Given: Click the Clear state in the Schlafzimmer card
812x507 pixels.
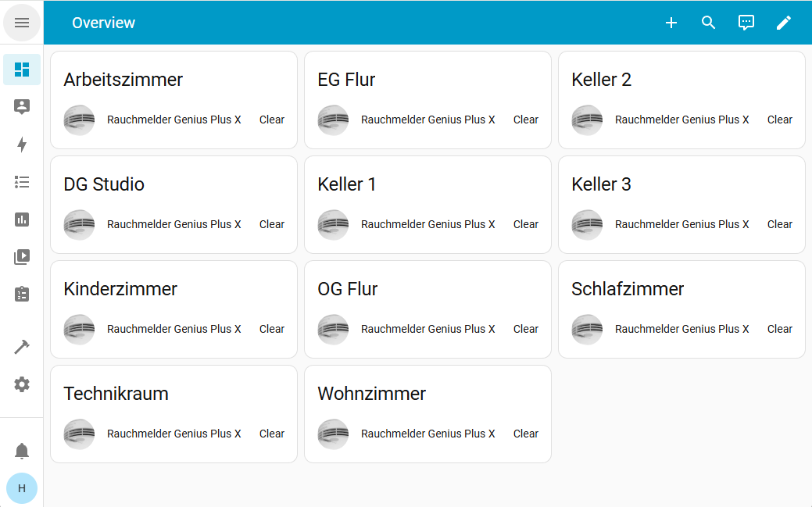Looking at the screenshot, I should point(779,329).
